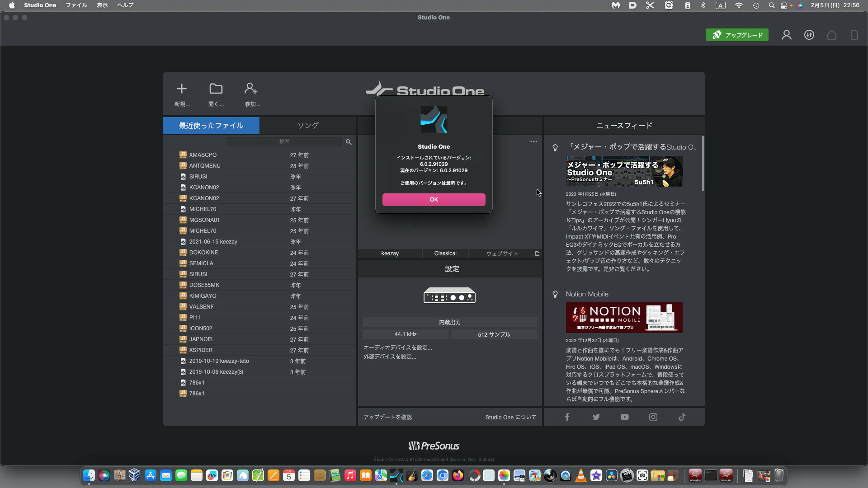The width and height of the screenshot is (868, 488).
Task: Click the transfers download icon in the toolbar
Action: point(809,35)
